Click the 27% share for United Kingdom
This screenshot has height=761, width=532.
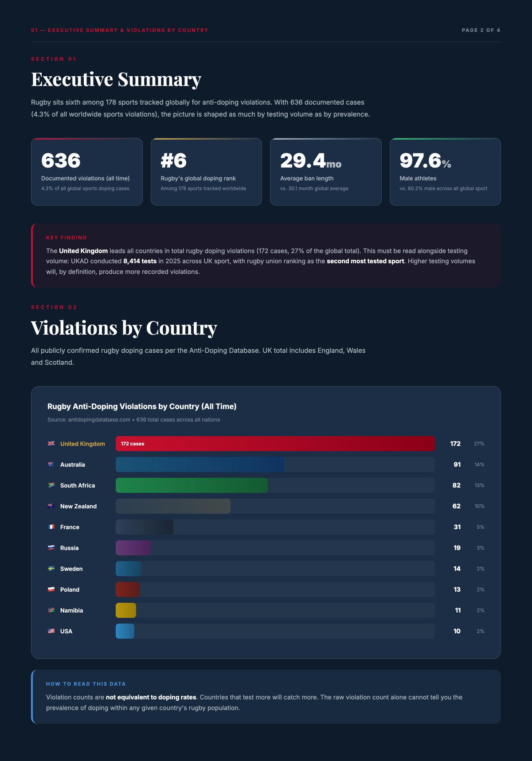pyautogui.click(x=479, y=444)
